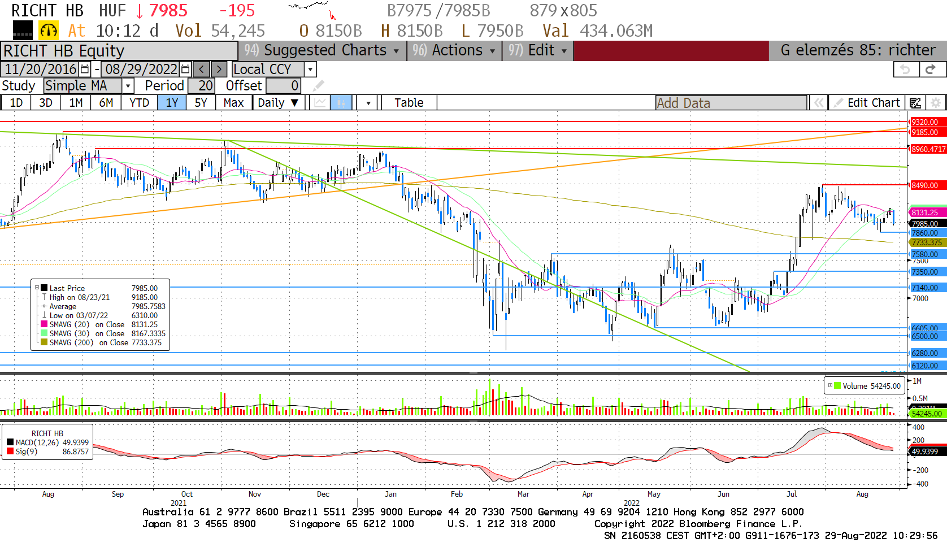Image resolution: width=947 pixels, height=560 pixels.
Task: Click the 8490.00 resistance level label
Action: (927, 185)
